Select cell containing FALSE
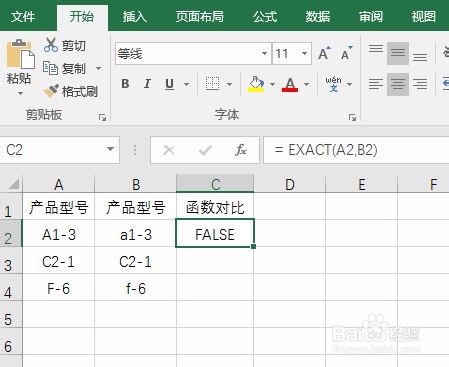 coord(215,233)
